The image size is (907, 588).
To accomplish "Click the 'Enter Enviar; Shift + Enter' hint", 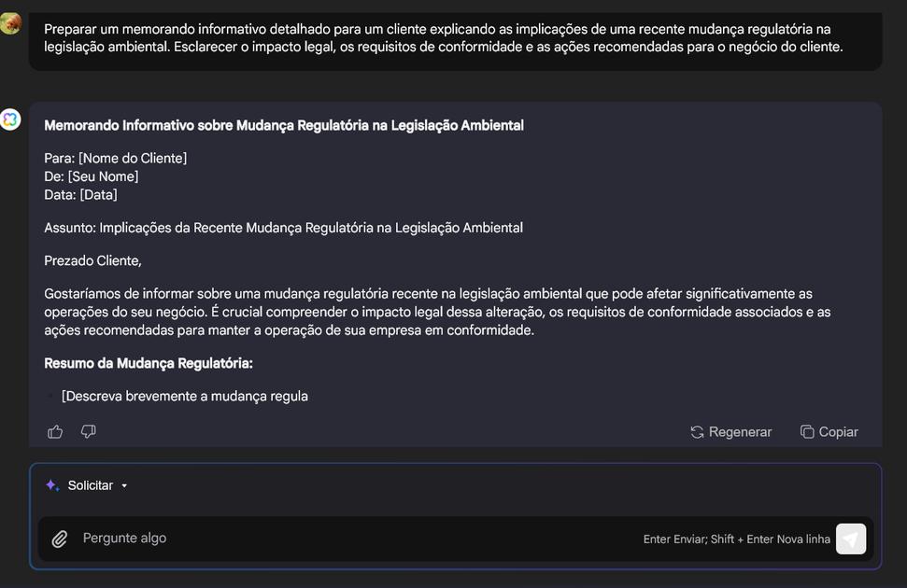I will (x=736, y=539).
